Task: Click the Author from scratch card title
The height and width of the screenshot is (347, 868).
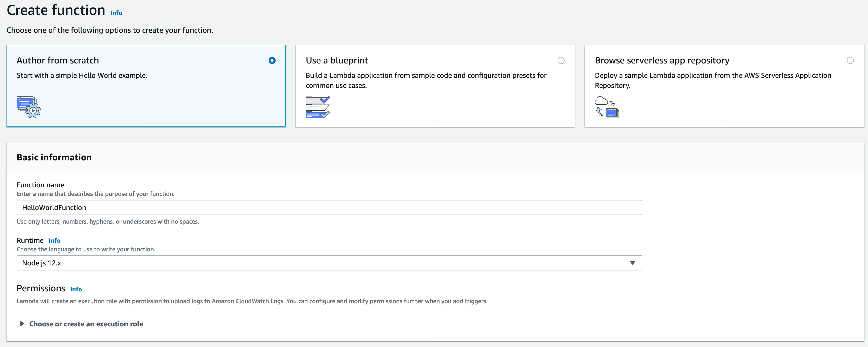Action: (58, 61)
